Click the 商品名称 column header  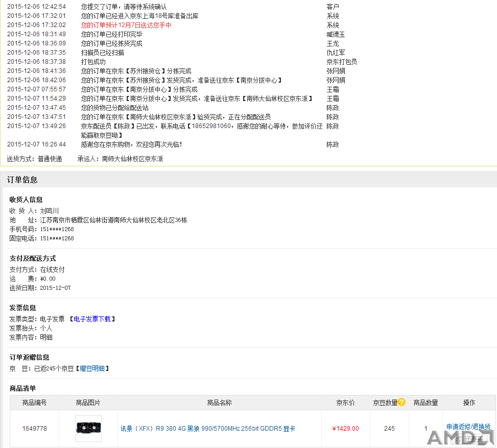pos(219,403)
